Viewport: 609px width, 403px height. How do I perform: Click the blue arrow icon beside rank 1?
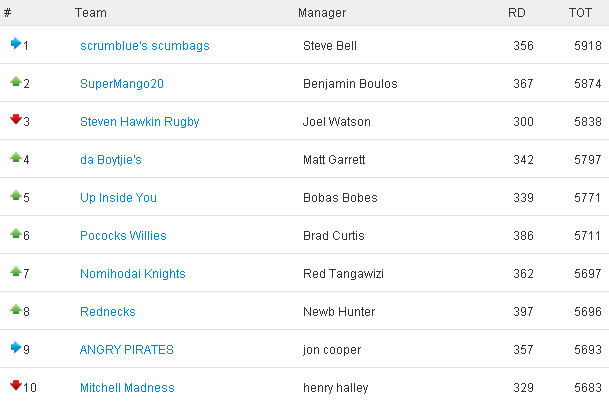click(16, 43)
